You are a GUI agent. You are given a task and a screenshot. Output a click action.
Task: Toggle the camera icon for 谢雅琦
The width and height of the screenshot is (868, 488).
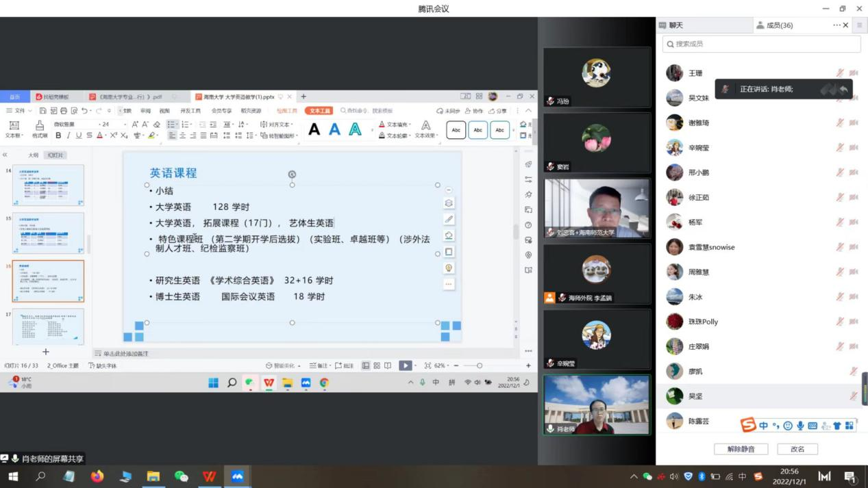854,123
